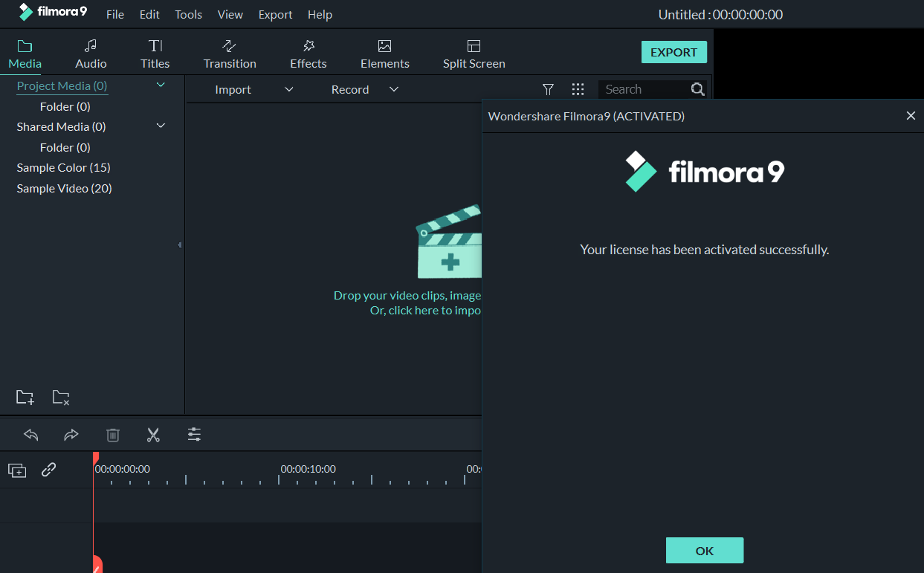Collapse the media sidebar with the arrow handle
This screenshot has width=924, height=573.
(x=179, y=245)
